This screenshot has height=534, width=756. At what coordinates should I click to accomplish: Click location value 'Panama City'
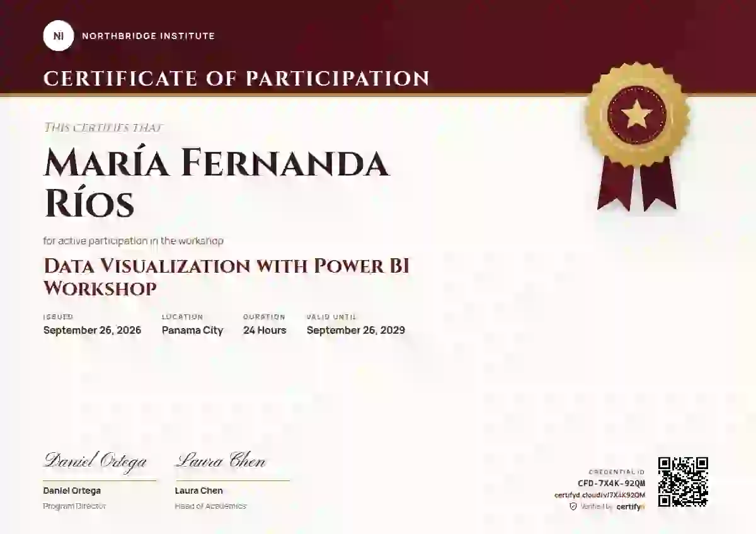point(192,330)
